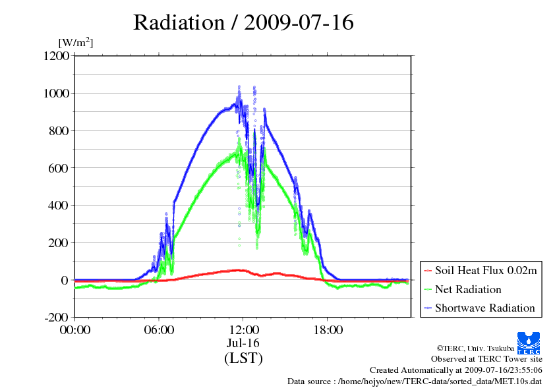Click the y-axis zero label '0'
The image size is (555, 392).
(65, 280)
